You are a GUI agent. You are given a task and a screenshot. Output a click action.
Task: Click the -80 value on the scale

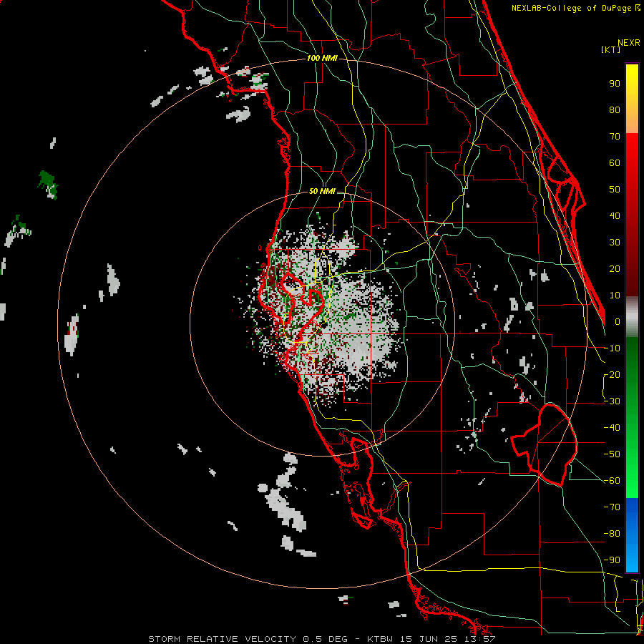(612, 534)
